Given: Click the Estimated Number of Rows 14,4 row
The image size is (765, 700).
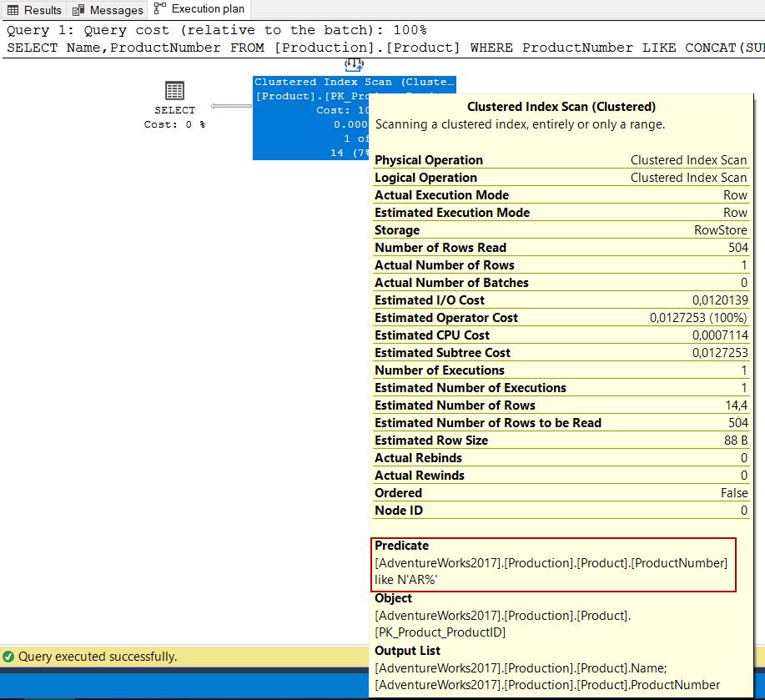Looking at the screenshot, I should click(561, 405).
